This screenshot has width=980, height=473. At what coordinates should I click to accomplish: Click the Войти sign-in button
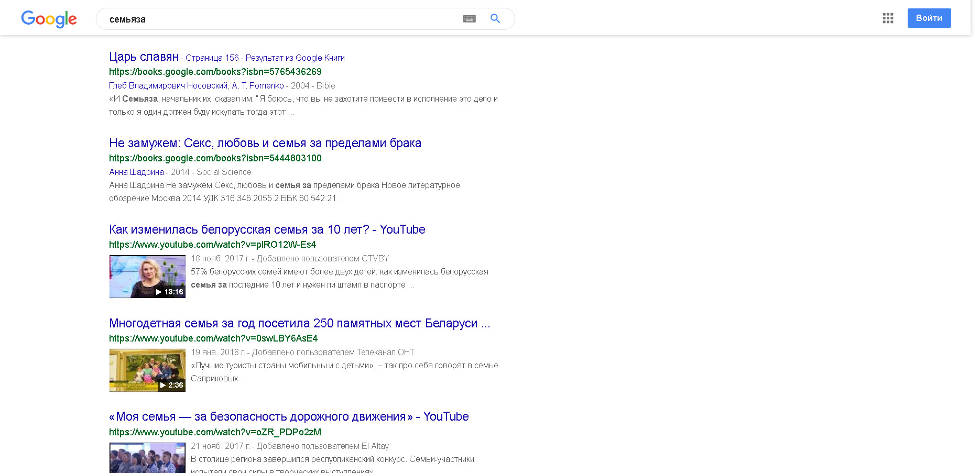pyautogui.click(x=929, y=18)
